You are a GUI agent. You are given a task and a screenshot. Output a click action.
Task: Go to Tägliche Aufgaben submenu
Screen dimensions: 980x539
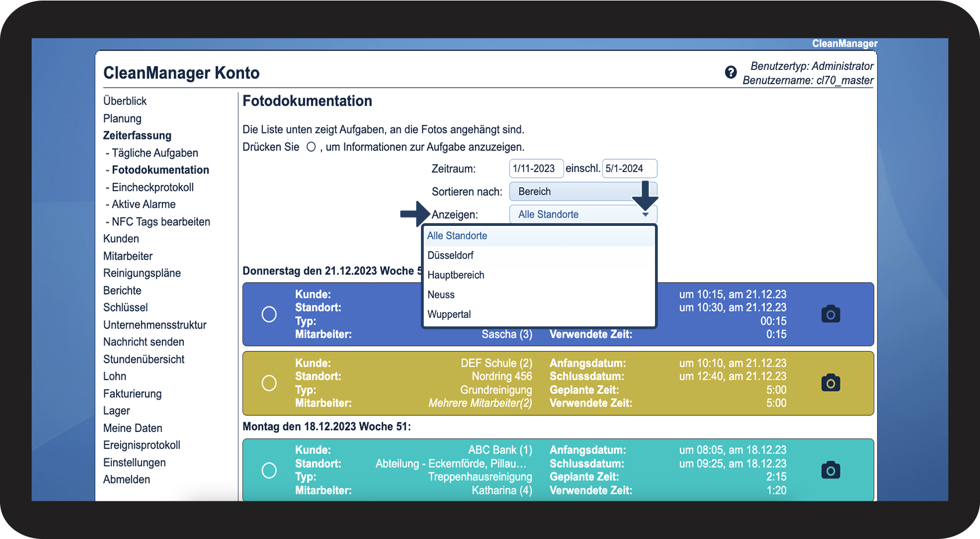pos(155,153)
